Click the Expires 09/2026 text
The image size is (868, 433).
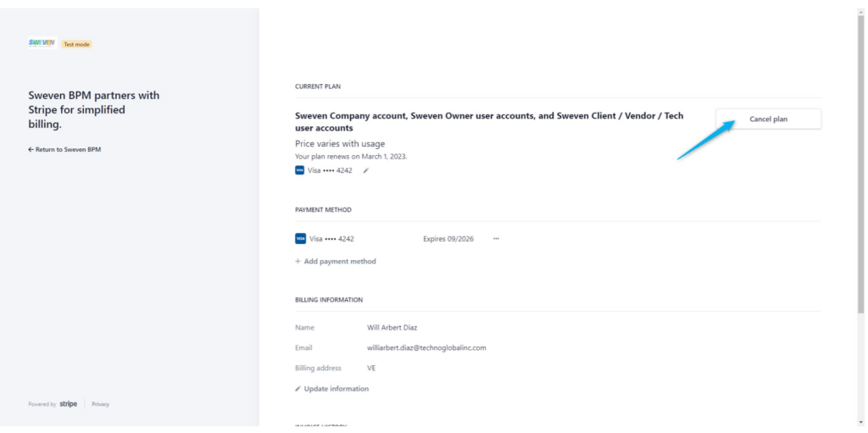tap(448, 239)
